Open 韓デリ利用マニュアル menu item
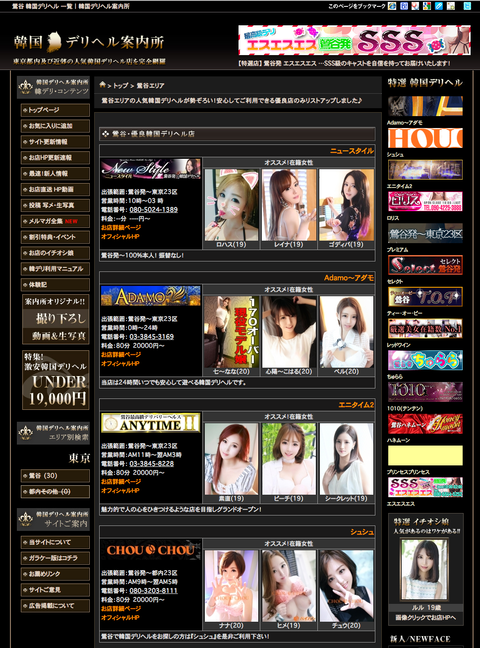The width and height of the screenshot is (480, 648). 55,269
